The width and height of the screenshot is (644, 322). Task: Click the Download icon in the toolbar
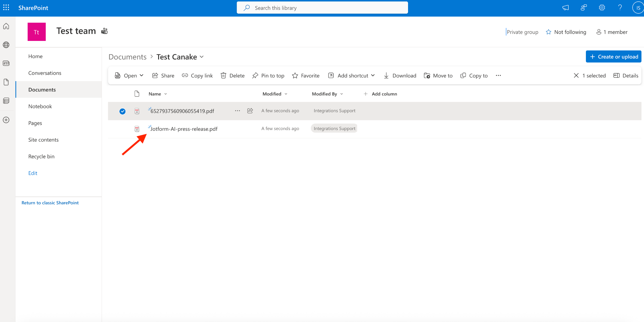coord(386,76)
